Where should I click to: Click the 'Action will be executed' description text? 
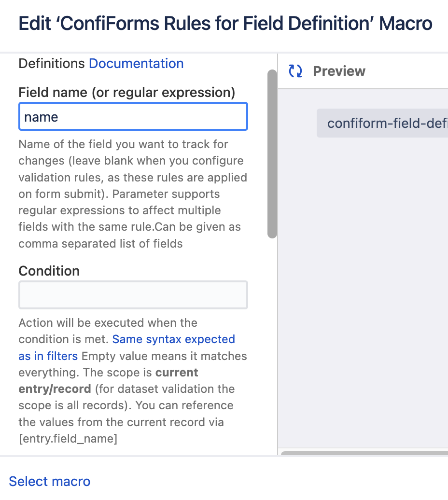click(108, 322)
